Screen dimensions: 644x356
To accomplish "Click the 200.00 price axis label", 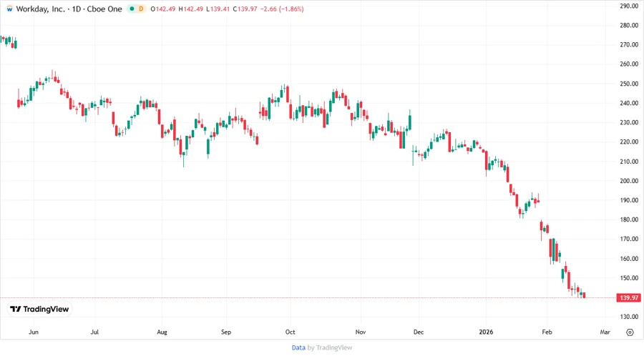I will pos(629,181).
